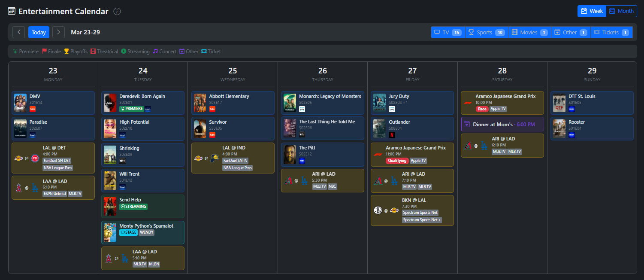This screenshot has width=644, height=280.
Task: Select the Tickets filter tab
Action: click(x=612, y=32)
